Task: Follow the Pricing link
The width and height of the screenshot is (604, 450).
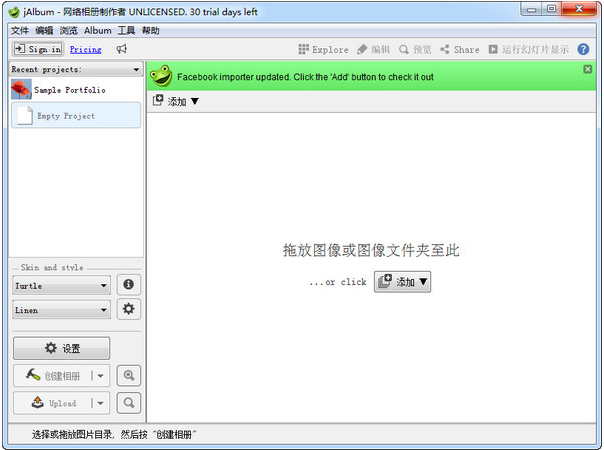Action: pos(86,49)
